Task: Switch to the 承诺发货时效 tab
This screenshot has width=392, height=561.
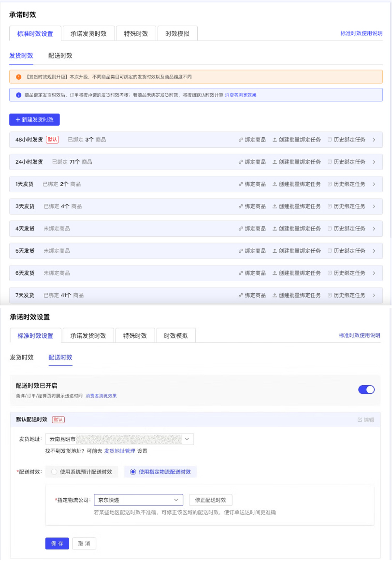Action: pyautogui.click(x=88, y=33)
